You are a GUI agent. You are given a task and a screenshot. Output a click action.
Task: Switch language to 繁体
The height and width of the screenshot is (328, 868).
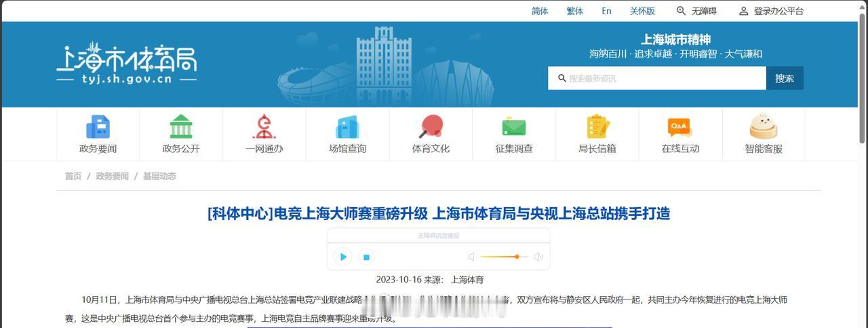click(575, 11)
